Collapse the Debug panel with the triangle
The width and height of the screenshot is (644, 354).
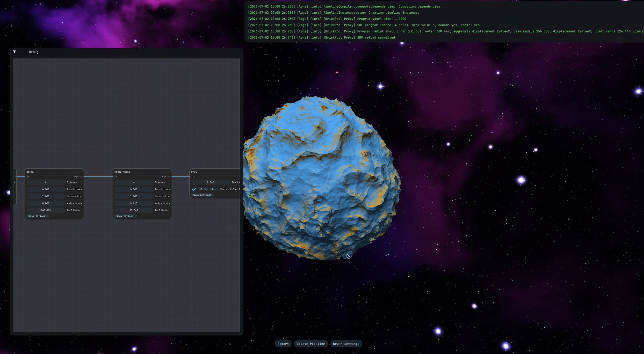(15, 52)
